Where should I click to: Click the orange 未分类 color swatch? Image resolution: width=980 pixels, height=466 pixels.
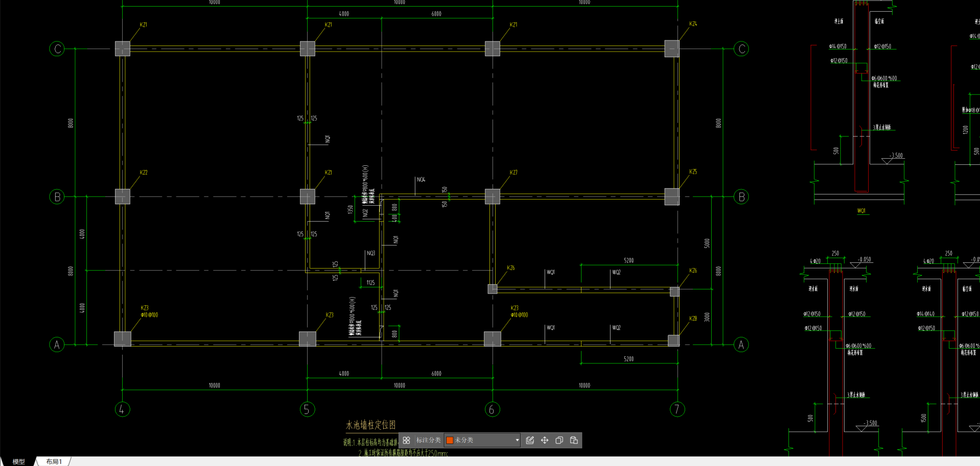(x=450, y=440)
